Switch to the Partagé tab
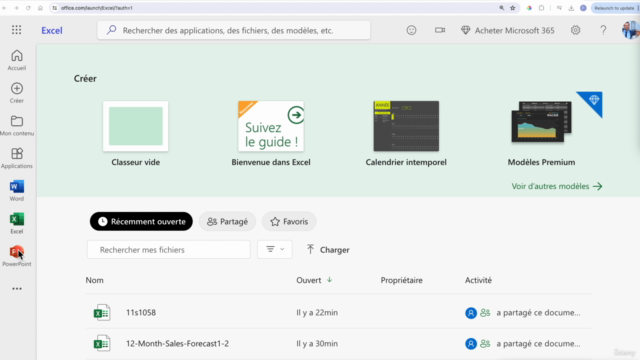Viewport: 640px width, 360px height. click(x=227, y=221)
